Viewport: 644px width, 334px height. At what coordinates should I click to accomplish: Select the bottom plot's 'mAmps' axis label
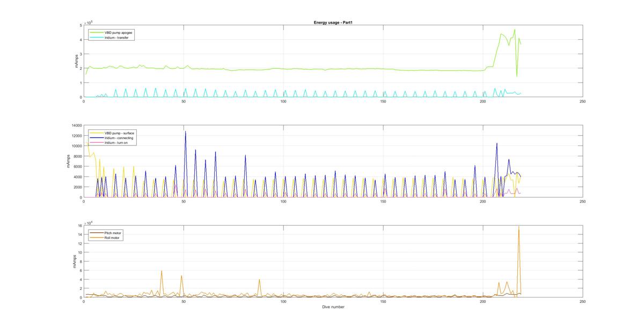(x=75, y=262)
